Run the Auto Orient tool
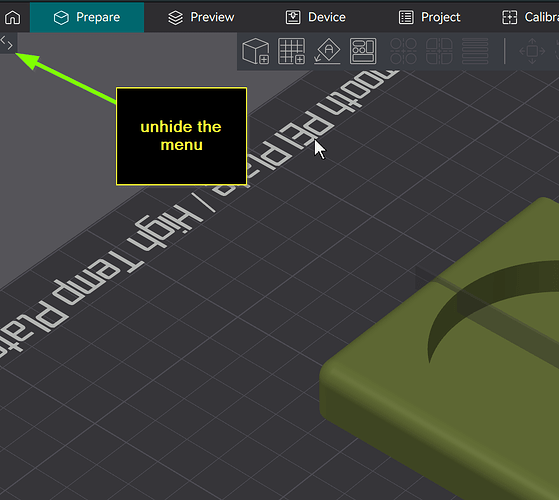Image resolution: width=559 pixels, height=500 pixels. [327, 51]
